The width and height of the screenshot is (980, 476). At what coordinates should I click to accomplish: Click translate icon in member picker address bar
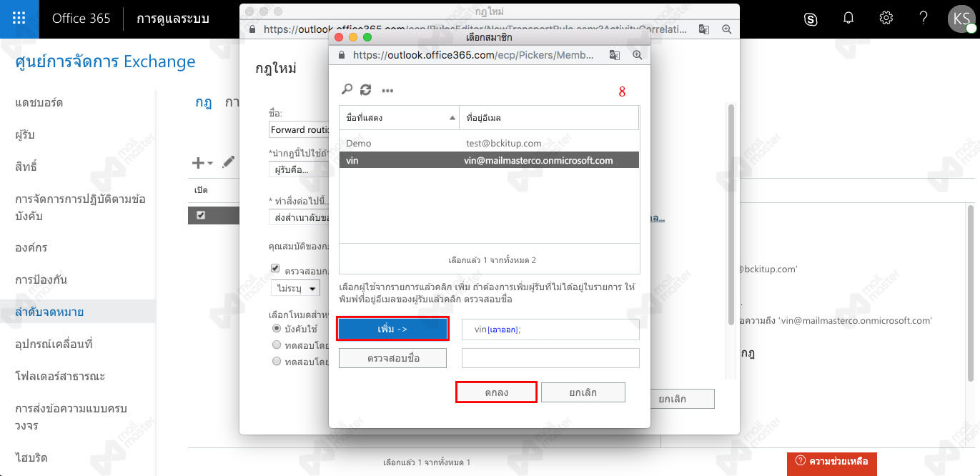[615, 54]
